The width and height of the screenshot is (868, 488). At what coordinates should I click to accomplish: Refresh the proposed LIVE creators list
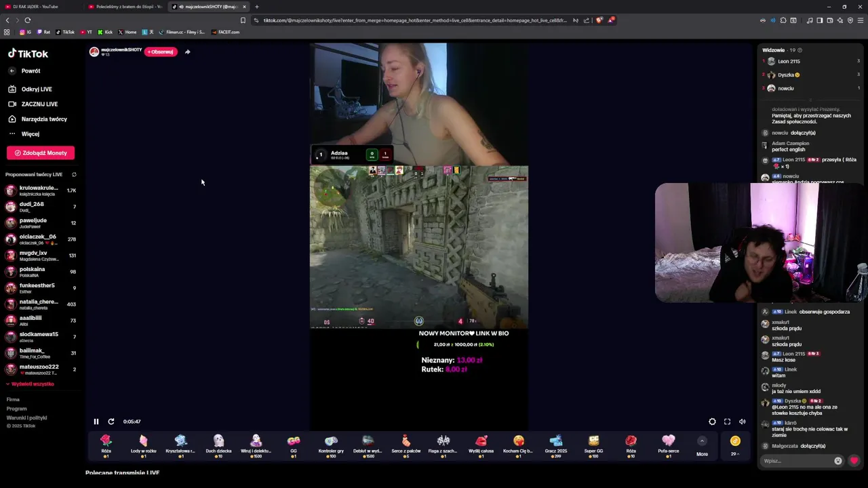coord(74,174)
